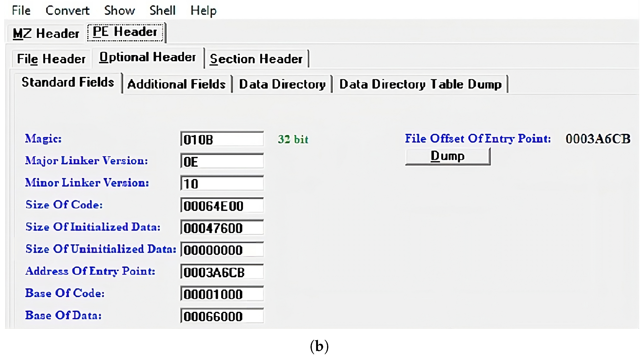The image size is (644, 358).
Task: Select the Standard Fields tab
Action: click(x=68, y=82)
